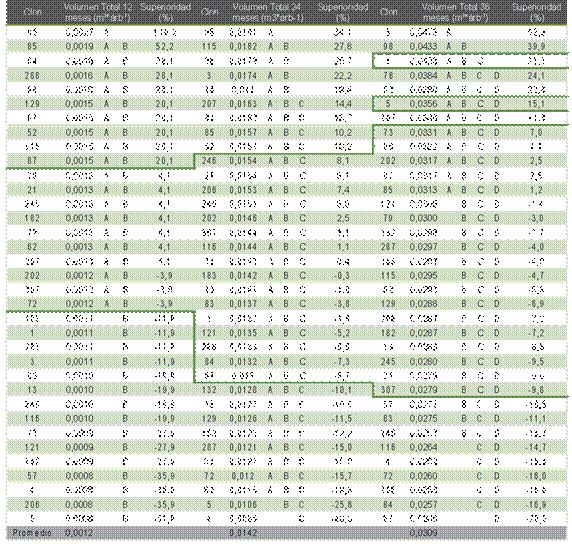572x554 pixels.
Task: Select the volume value 0,0313
Action: pyautogui.click(x=423, y=190)
